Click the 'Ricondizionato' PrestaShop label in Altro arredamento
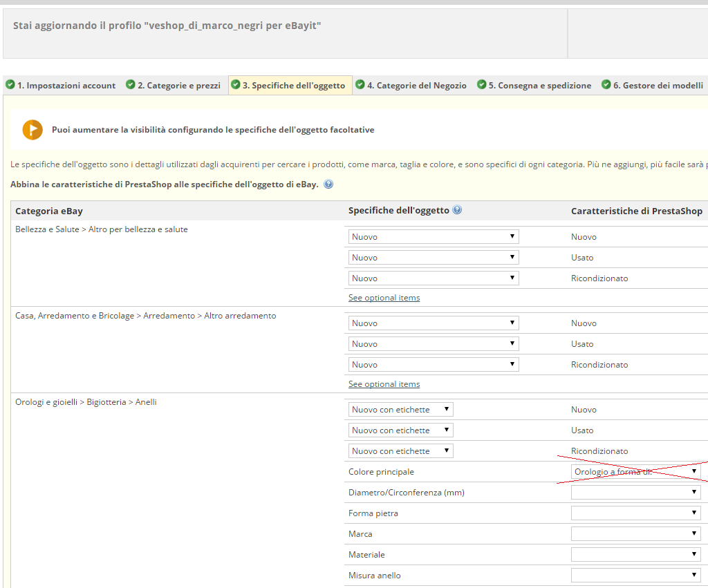The height and width of the screenshot is (588, 708). [x=599, y=365]
